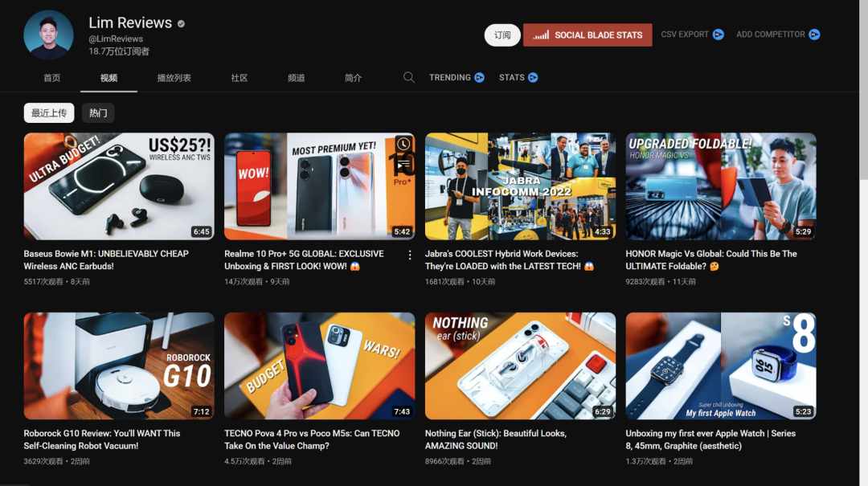Click the bar chart icon in Social Blade button
This screenshot has width=868, height=486.
pyautogui.click(x=541, y=35)
